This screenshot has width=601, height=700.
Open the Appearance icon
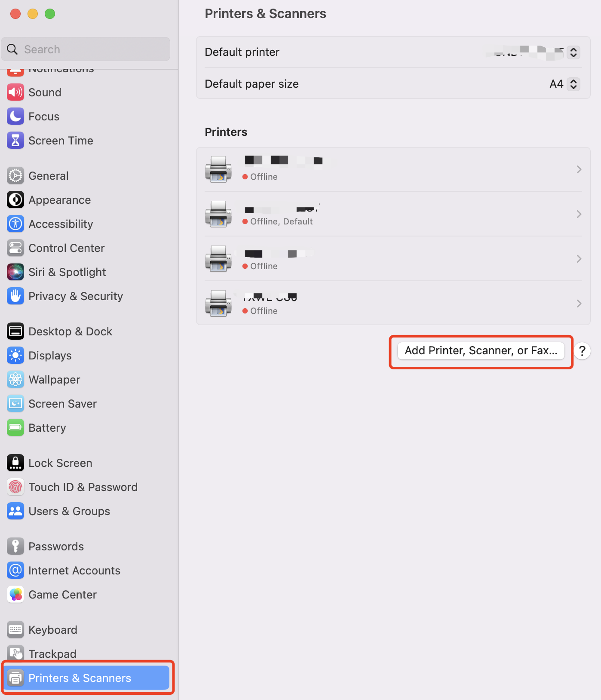(x=15, y=200)
